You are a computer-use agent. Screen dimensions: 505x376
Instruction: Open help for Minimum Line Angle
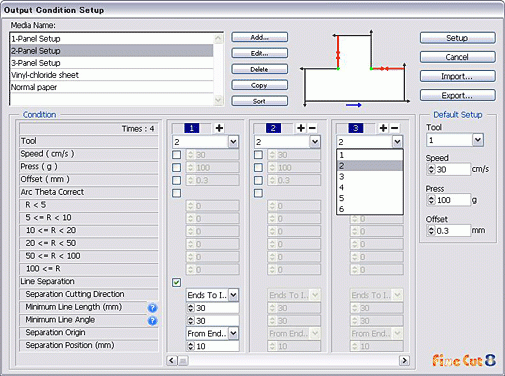pyautogui.click(x=152, y=321)
